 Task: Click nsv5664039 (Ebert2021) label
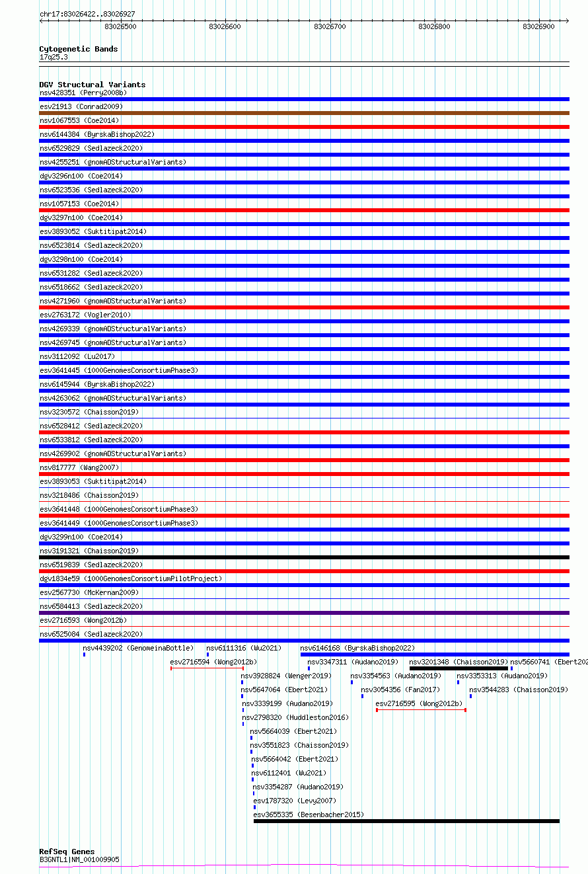(294, 731)
